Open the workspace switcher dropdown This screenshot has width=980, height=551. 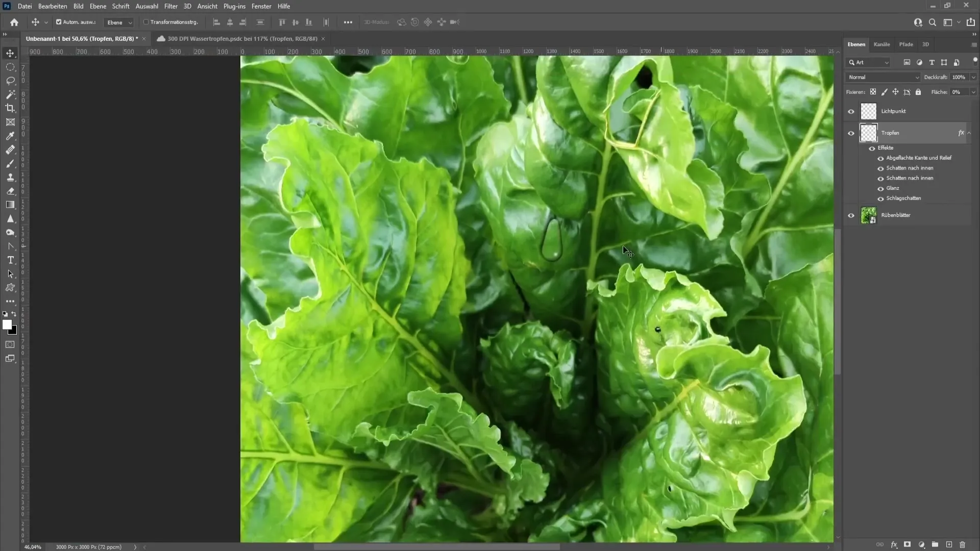950,22
